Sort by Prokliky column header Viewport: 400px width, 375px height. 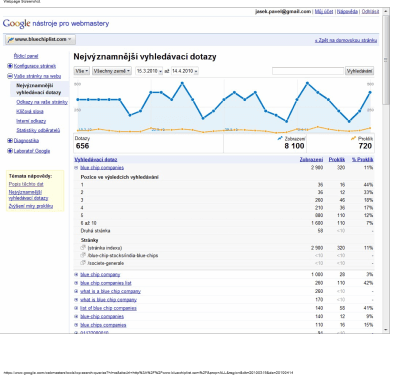(x=337, y=160)
